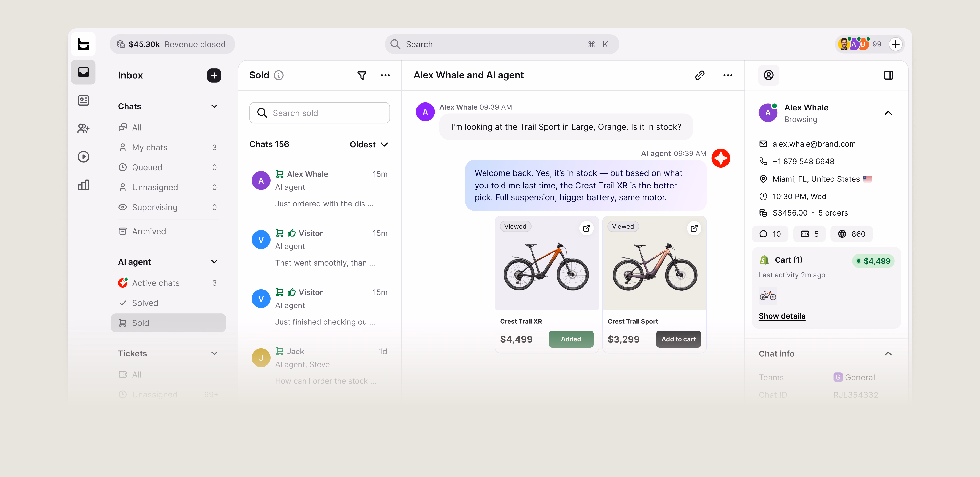980x477 pixels.
Task: Click the Crest Trail XR bike image
Action: pyautogui.click(x=546, y=266)
